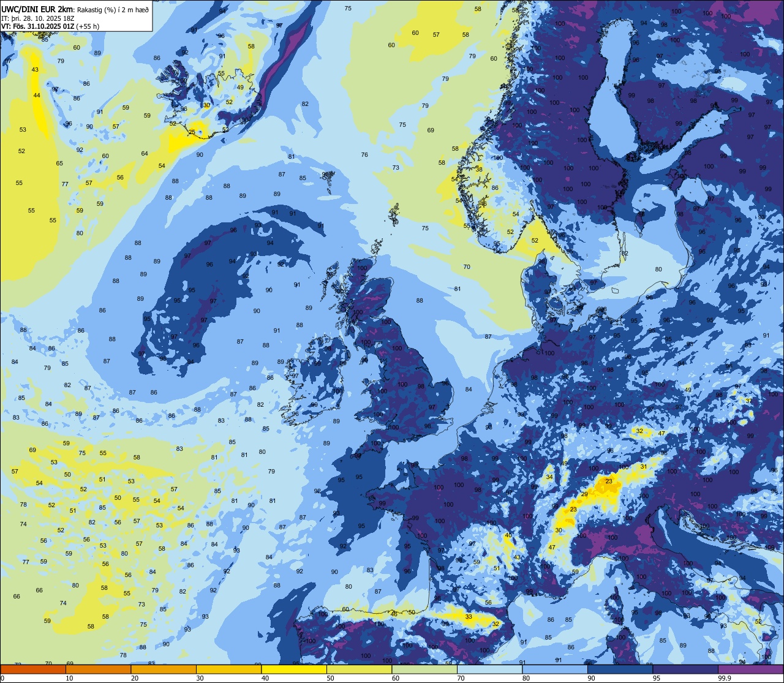Click the '70' legend tick label

point(461,678)
